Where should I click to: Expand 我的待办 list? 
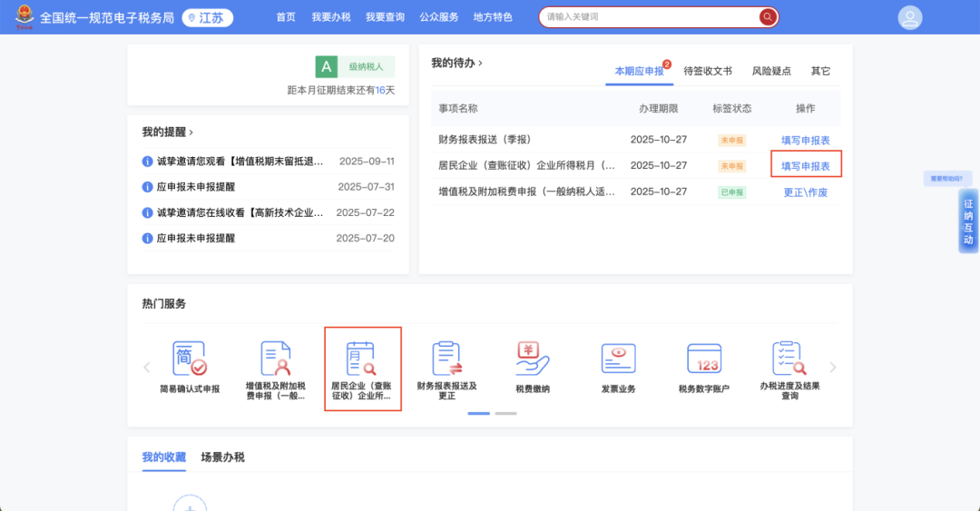coord(456,63)
